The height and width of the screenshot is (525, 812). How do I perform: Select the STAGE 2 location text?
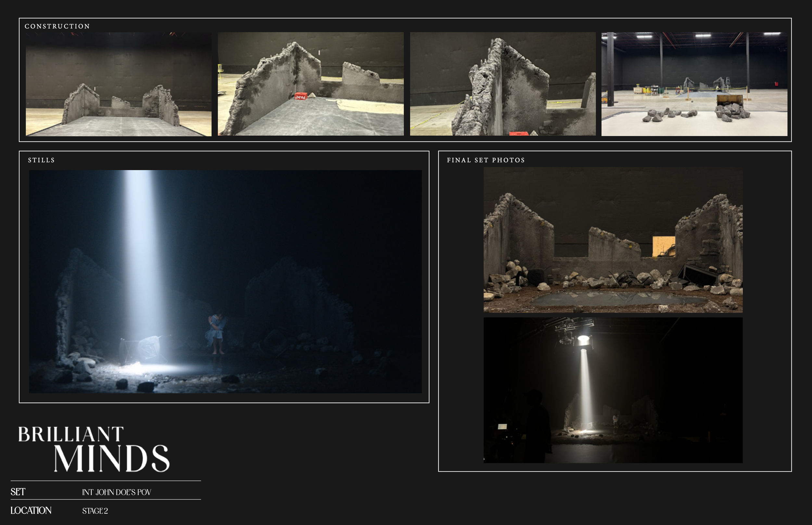pos(95,511)
